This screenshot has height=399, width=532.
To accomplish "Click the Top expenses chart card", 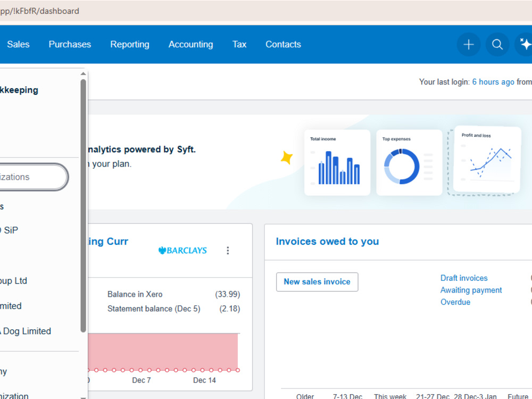I will [409, 162].
